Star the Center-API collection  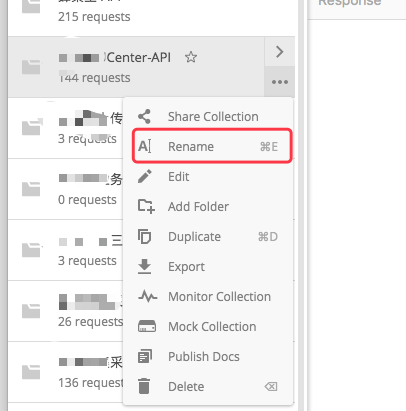[191, 57]
